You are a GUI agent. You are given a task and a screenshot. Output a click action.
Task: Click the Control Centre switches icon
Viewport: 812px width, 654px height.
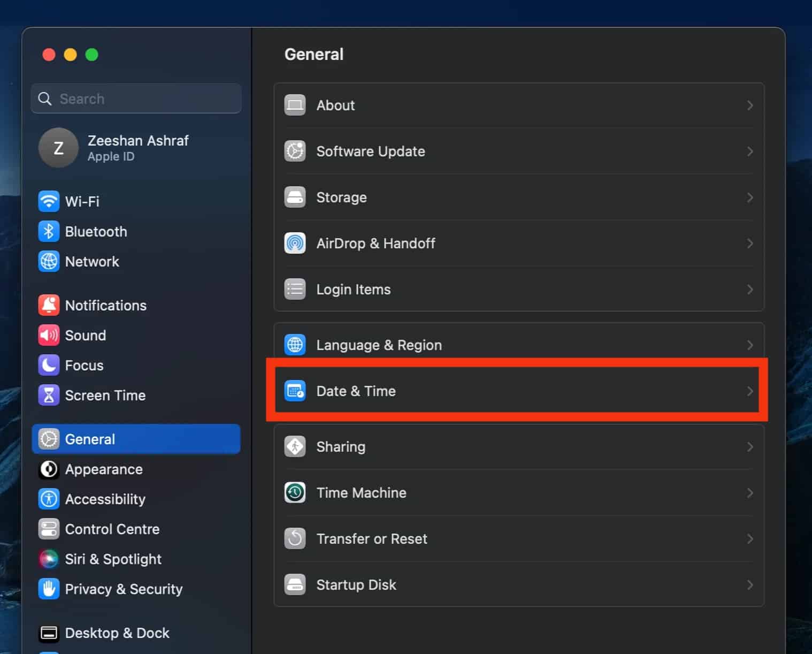pos(49,529)
